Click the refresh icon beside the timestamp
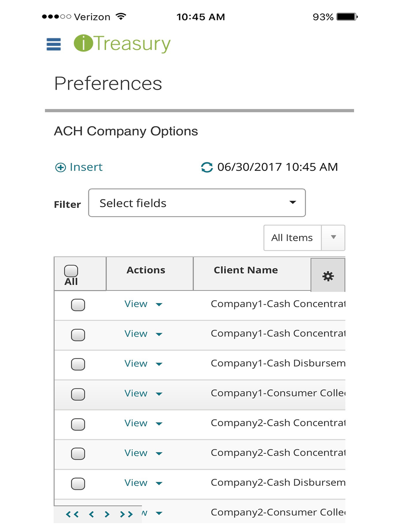The width and height of the screenshot is (399, 532). pos(207,167)
